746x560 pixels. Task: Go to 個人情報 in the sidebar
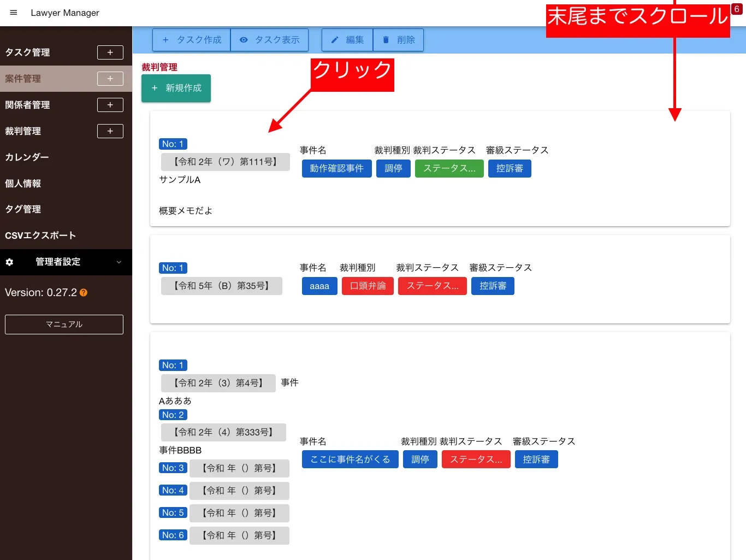coord(23,184)
